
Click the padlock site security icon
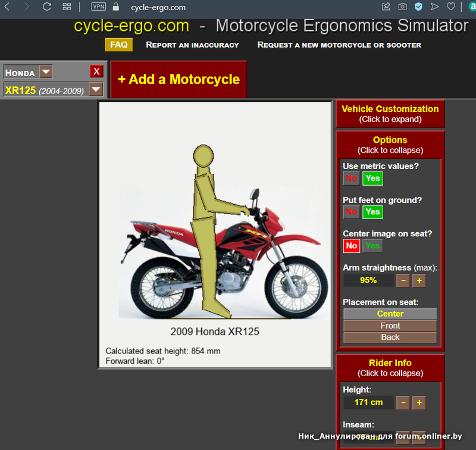point(115,7)
